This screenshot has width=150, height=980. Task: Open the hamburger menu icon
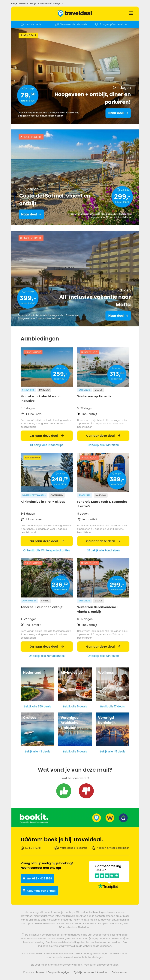coord(131,13)
